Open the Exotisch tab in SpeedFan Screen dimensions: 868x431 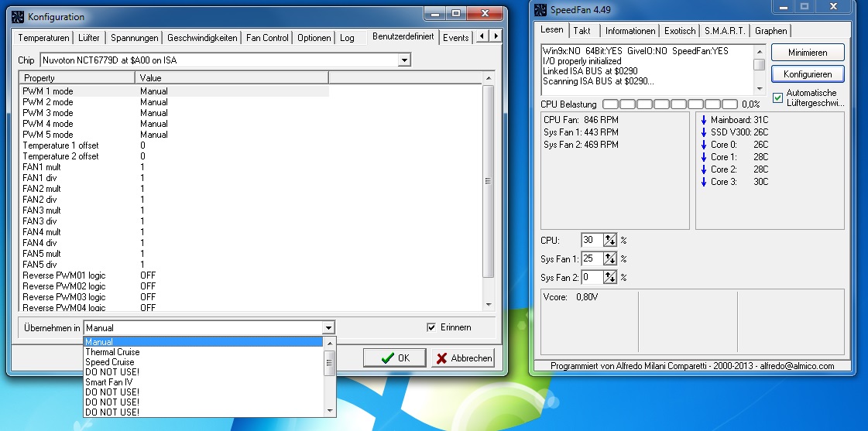pos(680,31)
